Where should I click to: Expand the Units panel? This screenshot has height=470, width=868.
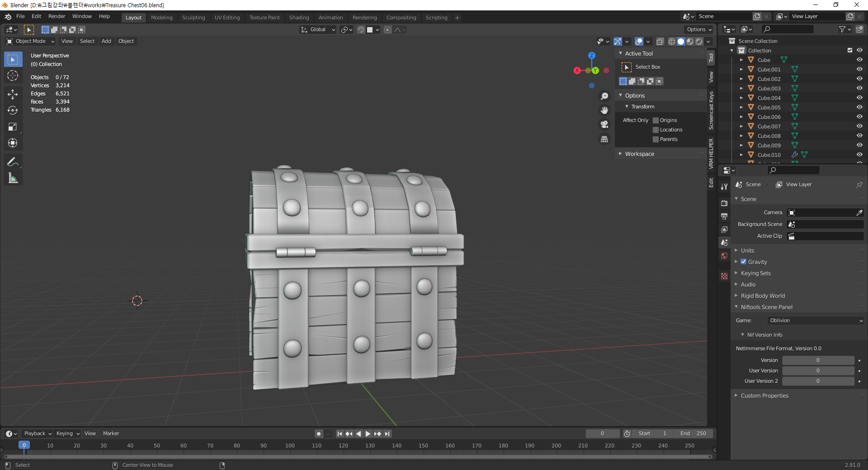[x=747, y=250]
